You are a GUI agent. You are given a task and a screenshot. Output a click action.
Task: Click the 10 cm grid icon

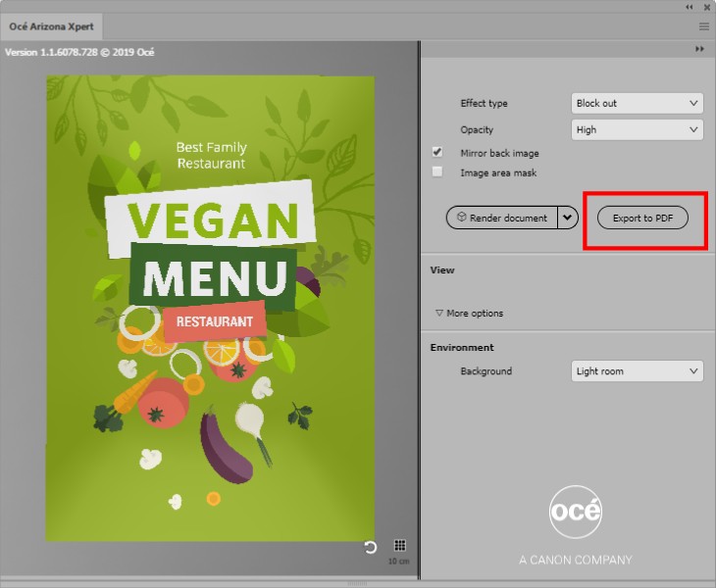399,546
